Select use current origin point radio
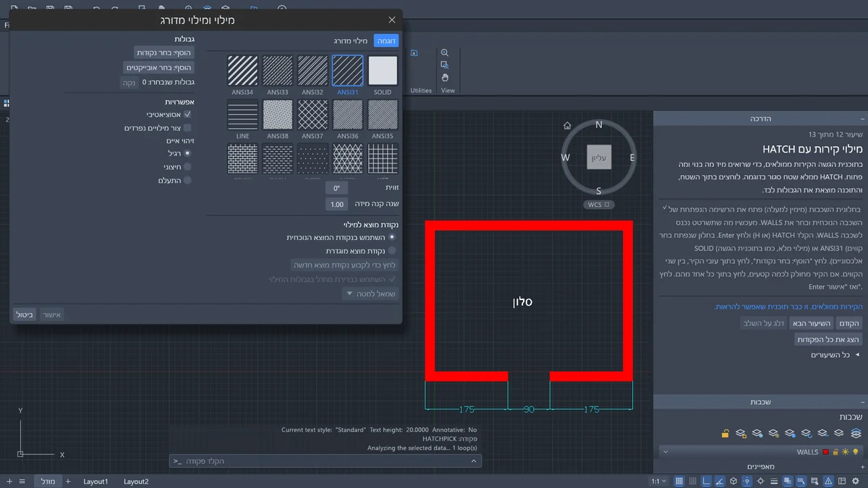The height and width of the screenshot is (488, 868). tap(393, 236)
